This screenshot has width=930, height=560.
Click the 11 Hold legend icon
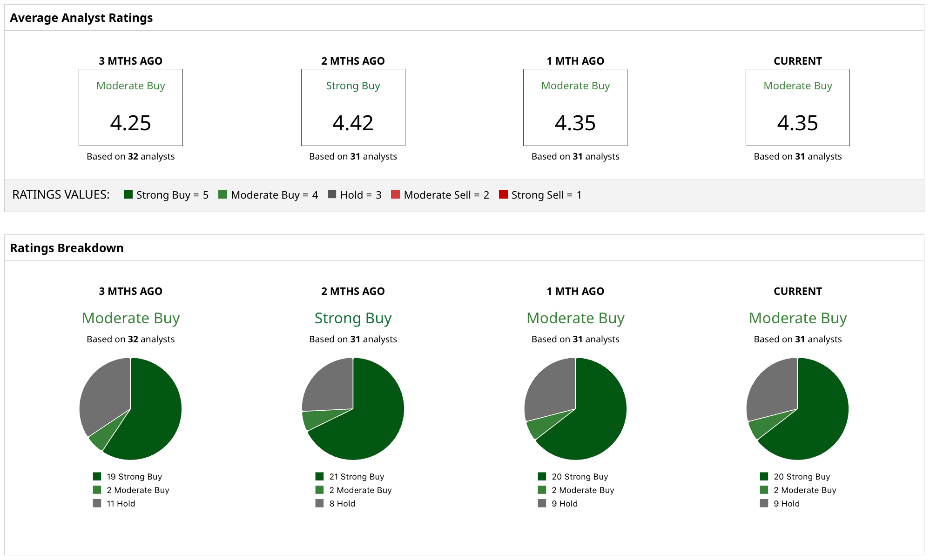(97, 503)
